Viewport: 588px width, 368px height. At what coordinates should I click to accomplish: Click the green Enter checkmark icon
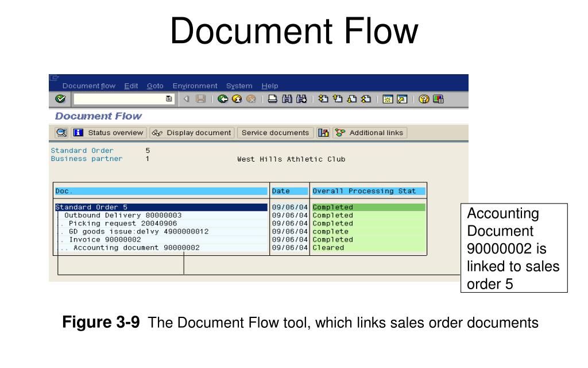coord(60,99)
